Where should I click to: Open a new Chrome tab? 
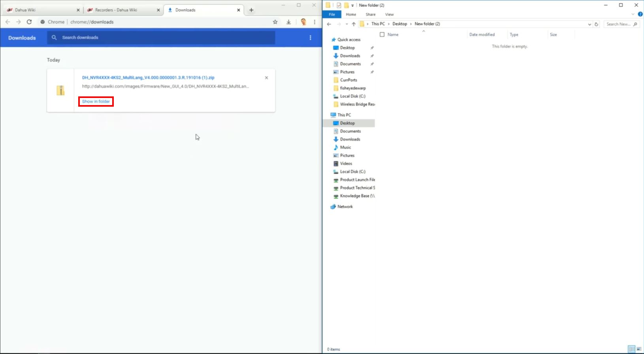(x=251, y=10)
